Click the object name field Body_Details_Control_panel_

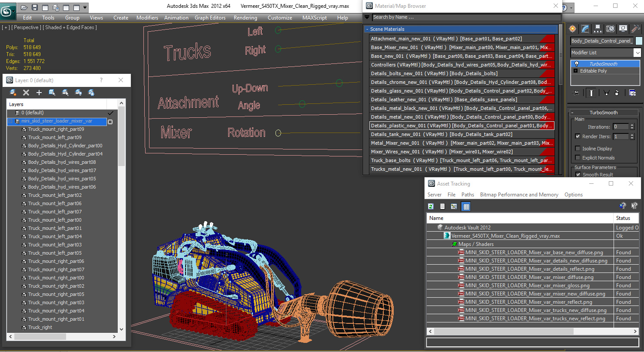tap(602, 41)
